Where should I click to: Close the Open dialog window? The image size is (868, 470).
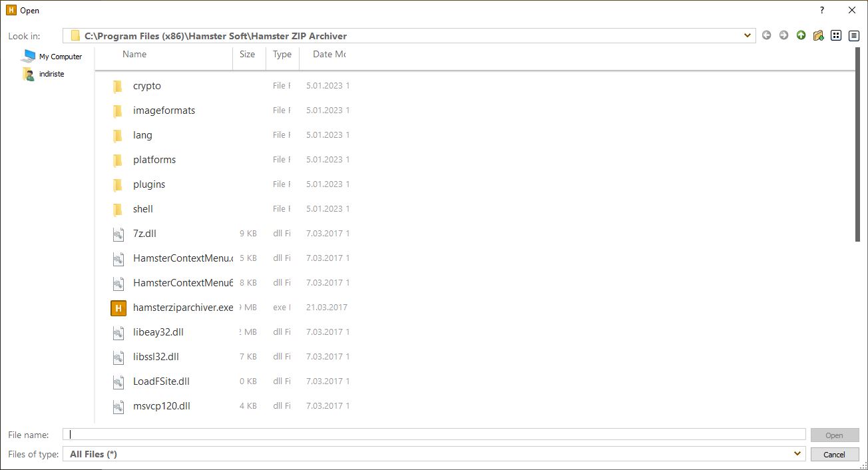[x=851, y=10]
